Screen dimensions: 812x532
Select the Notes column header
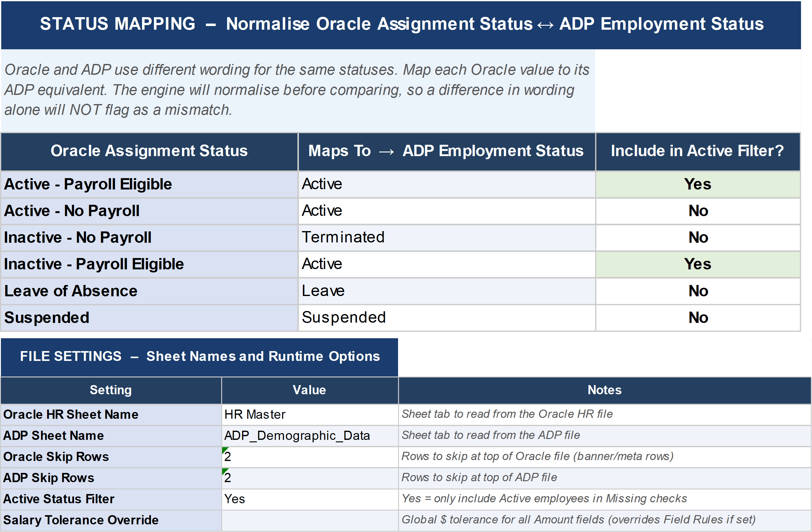(x=605, y=390)
